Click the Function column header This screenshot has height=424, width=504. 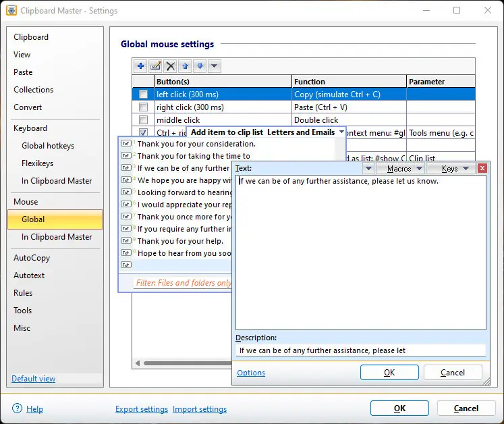pyautogui.click(x=349, y=82)
